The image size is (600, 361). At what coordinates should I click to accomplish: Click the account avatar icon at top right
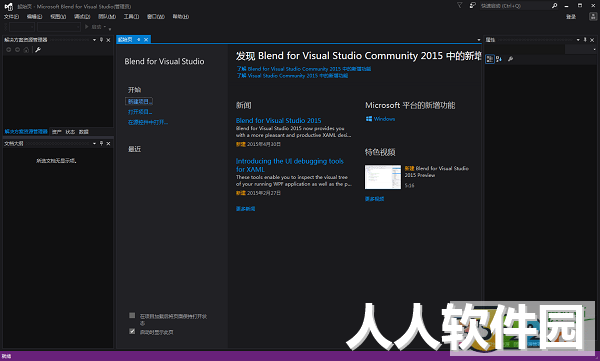tap(593, 16)
